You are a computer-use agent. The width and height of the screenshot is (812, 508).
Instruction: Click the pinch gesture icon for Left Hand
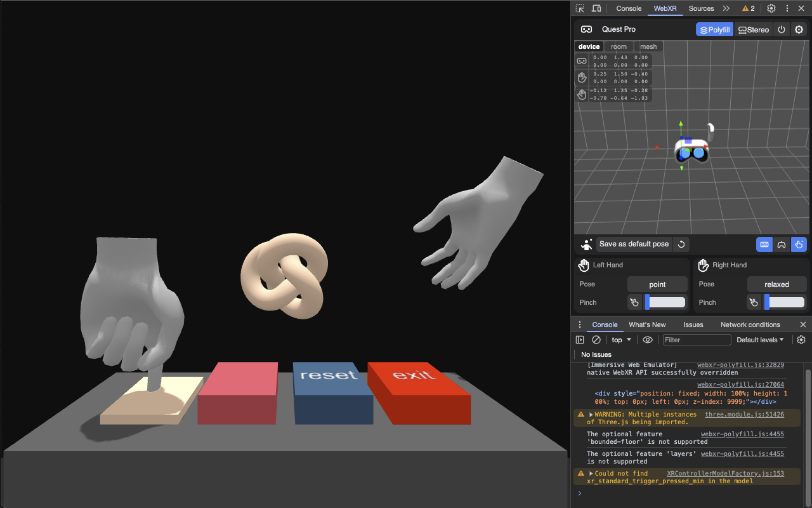634,302
